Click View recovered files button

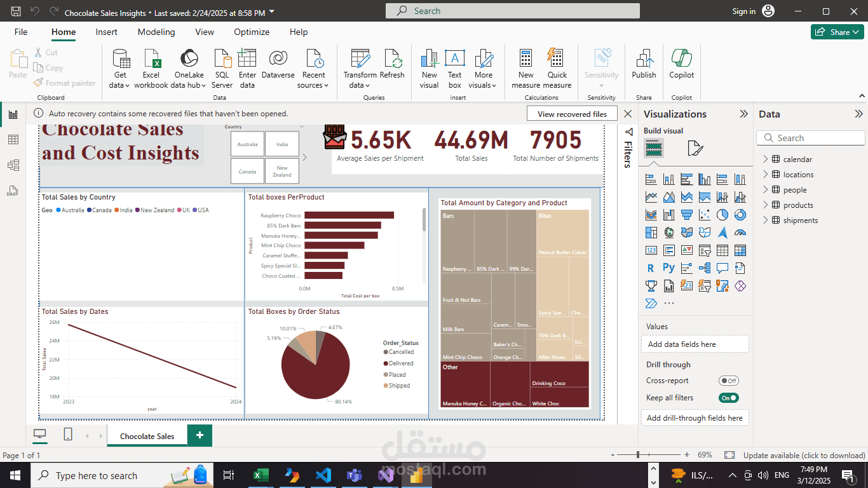coord(572,114)
